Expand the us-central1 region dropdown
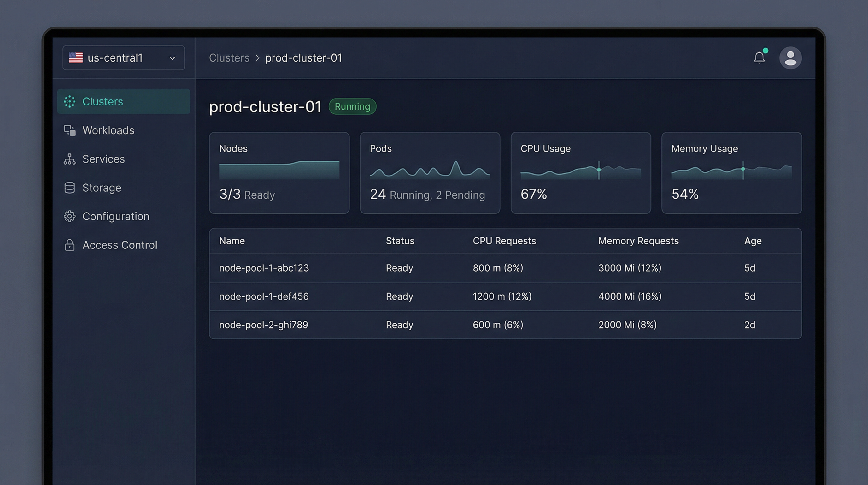The image size is (868, 485). point(123,58)
